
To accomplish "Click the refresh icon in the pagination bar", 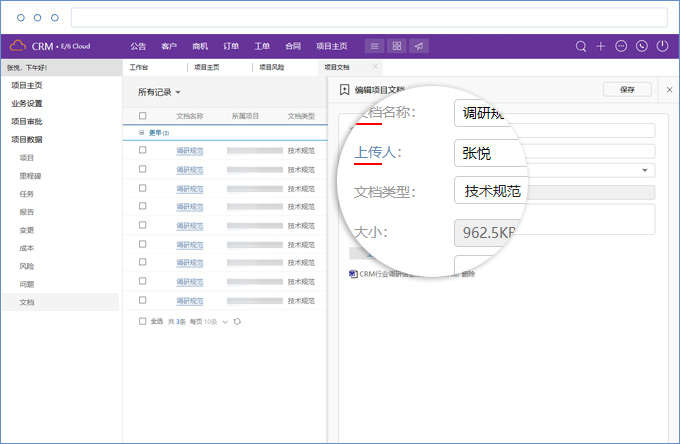I will [x=237, y=321].
